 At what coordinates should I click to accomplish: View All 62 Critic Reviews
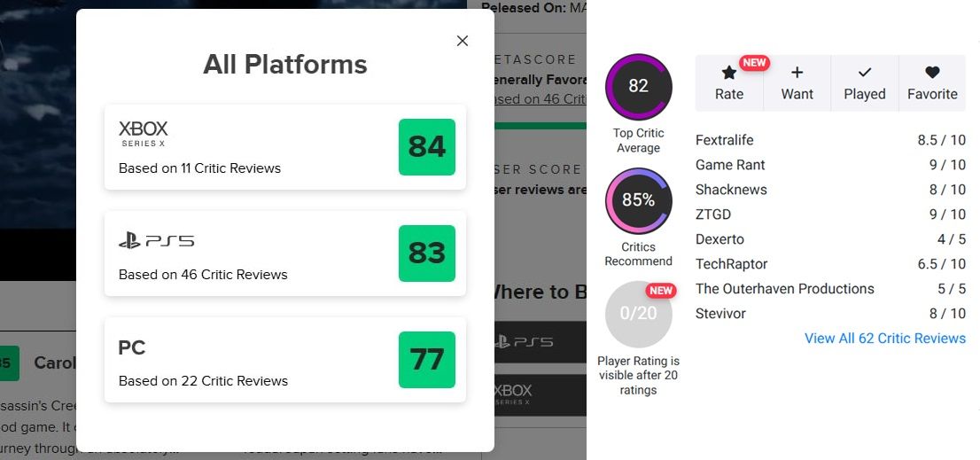[885, 338]
